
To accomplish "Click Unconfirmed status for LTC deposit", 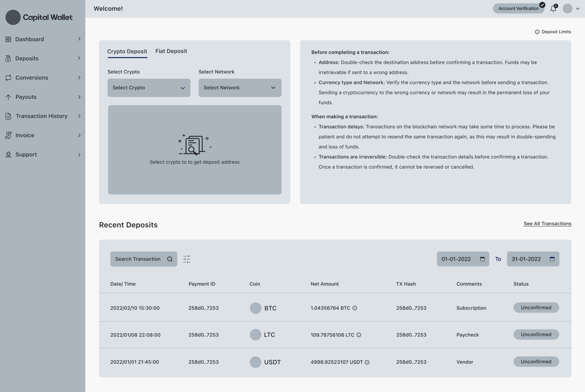I will pyautogui.click(x=536, y=334).
